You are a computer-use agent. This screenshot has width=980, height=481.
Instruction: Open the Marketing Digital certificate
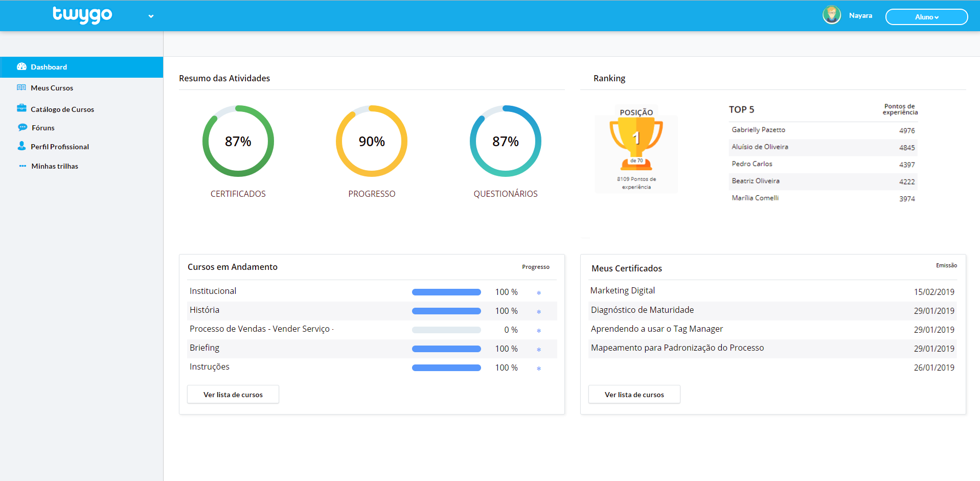tap(622, 290)
